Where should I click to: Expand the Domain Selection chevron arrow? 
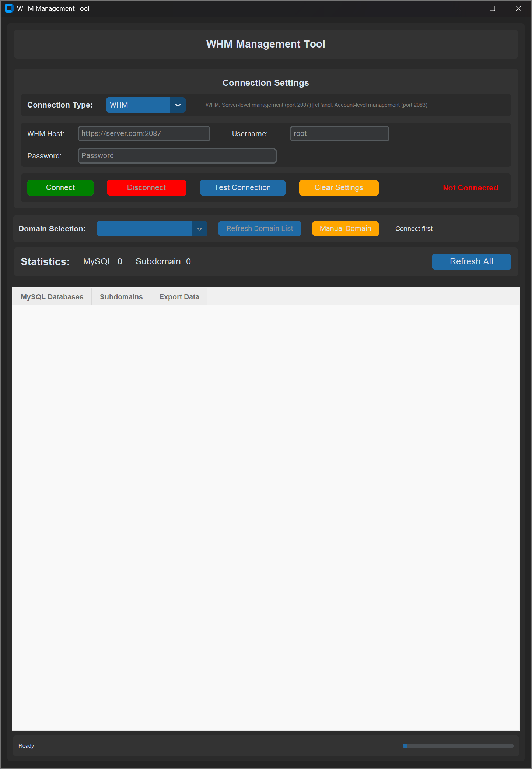(x=200, y=228)
